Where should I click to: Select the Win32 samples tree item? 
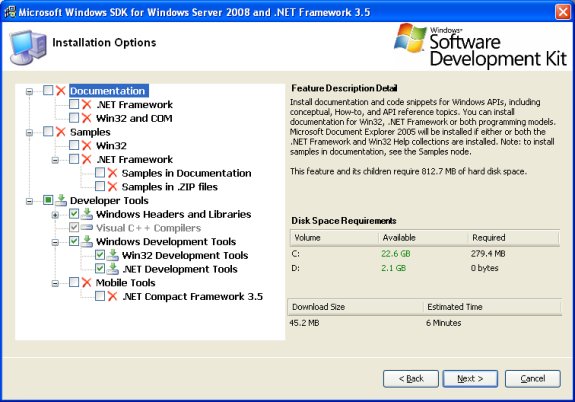pos(111,146)
